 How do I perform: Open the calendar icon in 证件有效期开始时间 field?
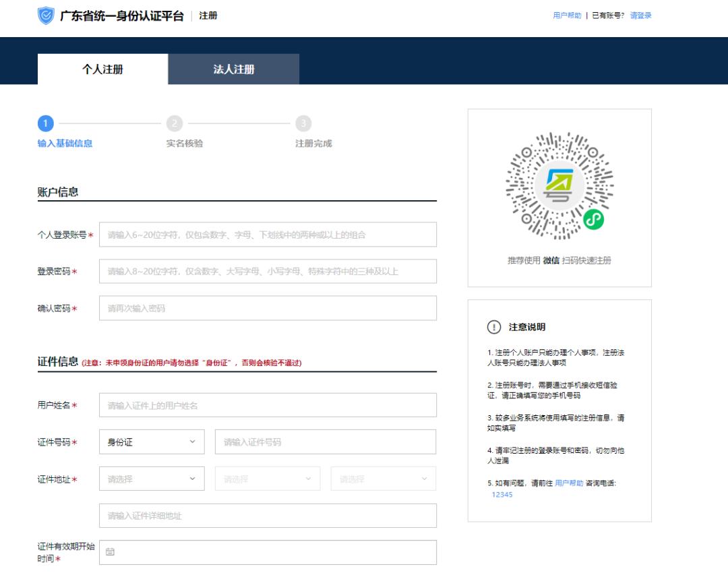pyautogui.click(x=111, y=551)
